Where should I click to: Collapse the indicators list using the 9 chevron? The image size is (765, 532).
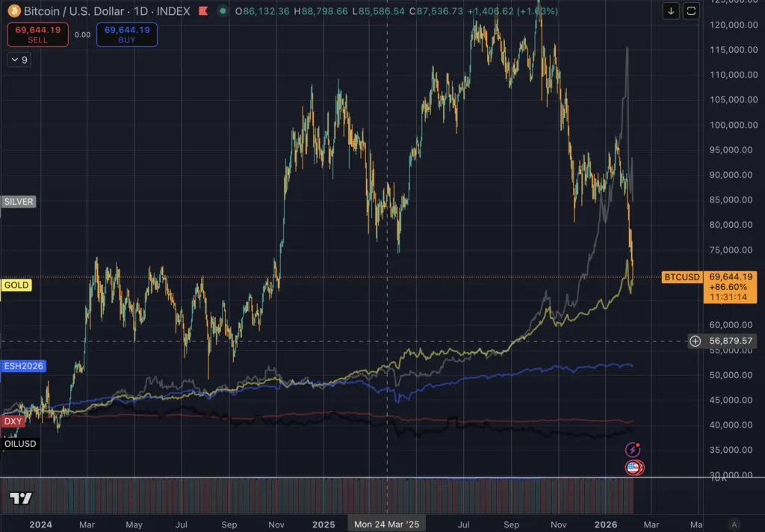[19, 60]
